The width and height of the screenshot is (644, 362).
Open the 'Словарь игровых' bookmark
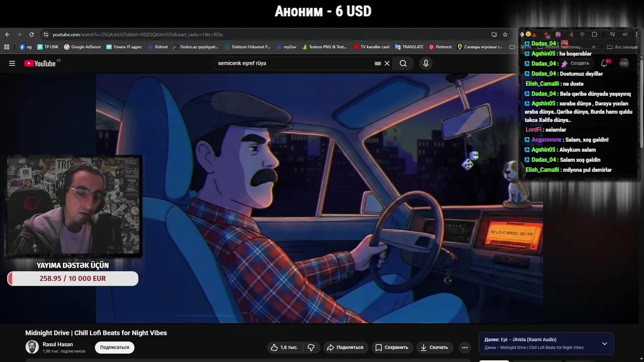[480, 47]
